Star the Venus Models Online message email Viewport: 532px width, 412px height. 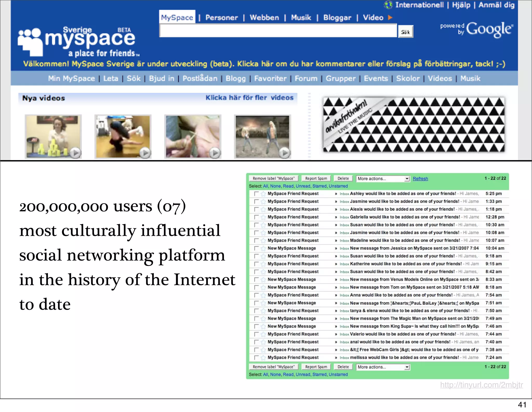point(263,280)
